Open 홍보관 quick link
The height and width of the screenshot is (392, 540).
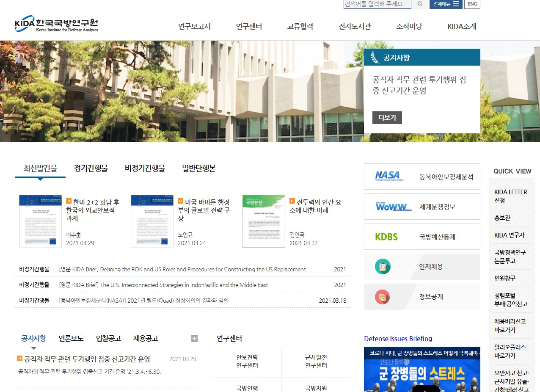(502, 218)
